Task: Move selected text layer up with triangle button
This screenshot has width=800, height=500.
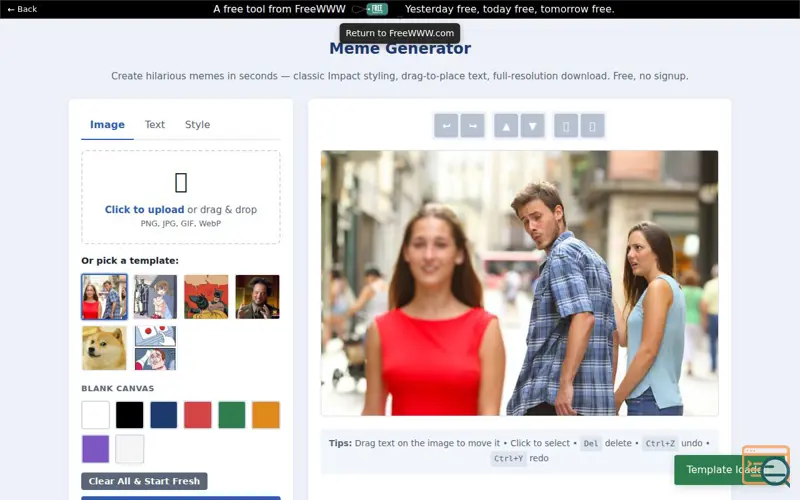Action: [506, 126]
